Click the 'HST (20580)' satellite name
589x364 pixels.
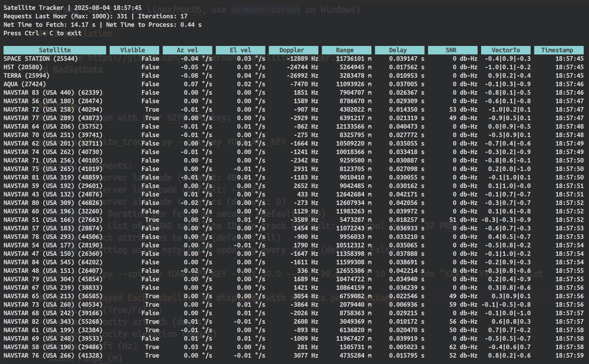tap(23, 67)
